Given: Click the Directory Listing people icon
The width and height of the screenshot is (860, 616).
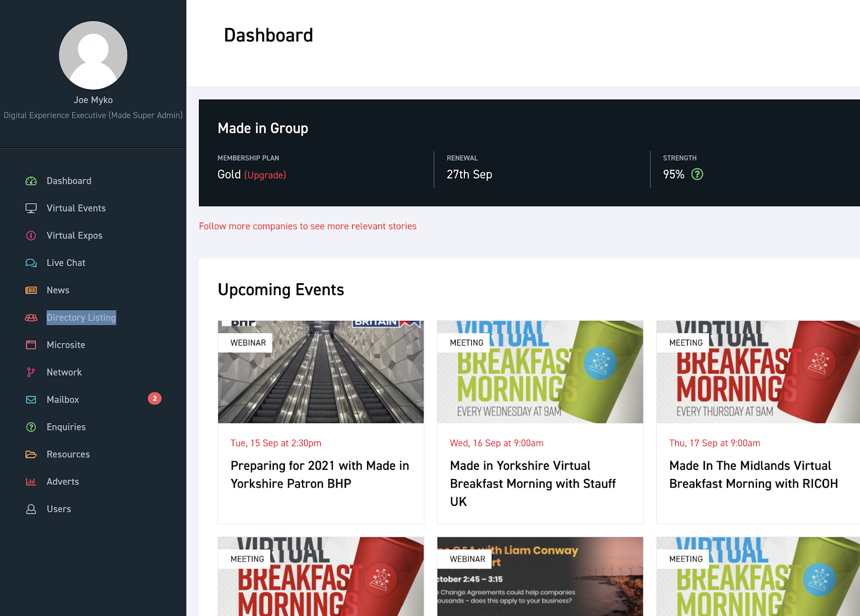Looking at the screenshot, I should 31,318.
